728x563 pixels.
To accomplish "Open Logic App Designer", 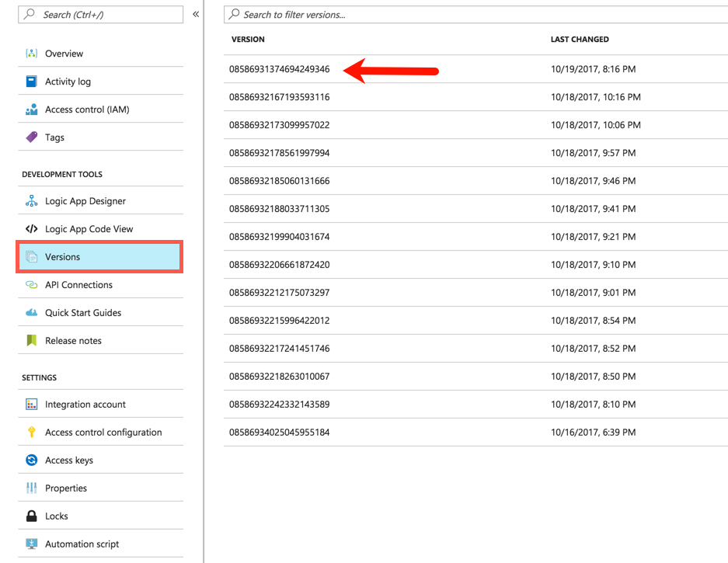I will [x=100, y=201].
